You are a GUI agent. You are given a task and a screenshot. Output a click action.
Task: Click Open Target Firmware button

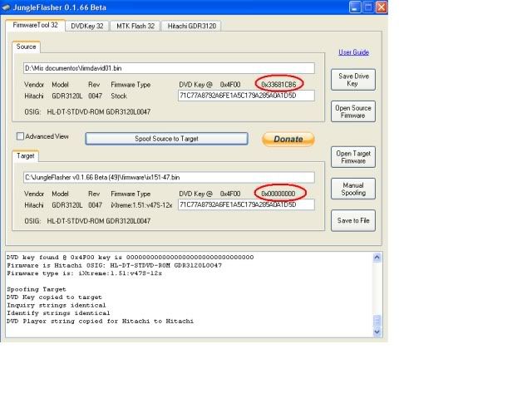353,157
